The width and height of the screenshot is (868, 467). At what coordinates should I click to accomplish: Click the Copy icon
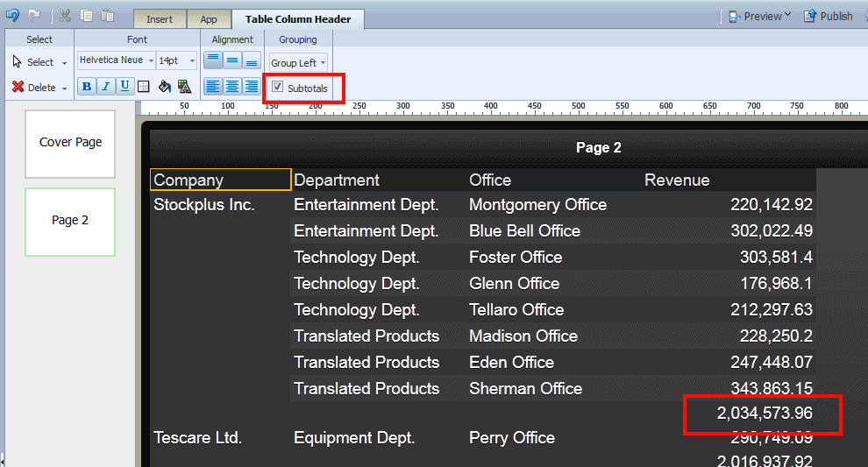[x=86, y=16]
